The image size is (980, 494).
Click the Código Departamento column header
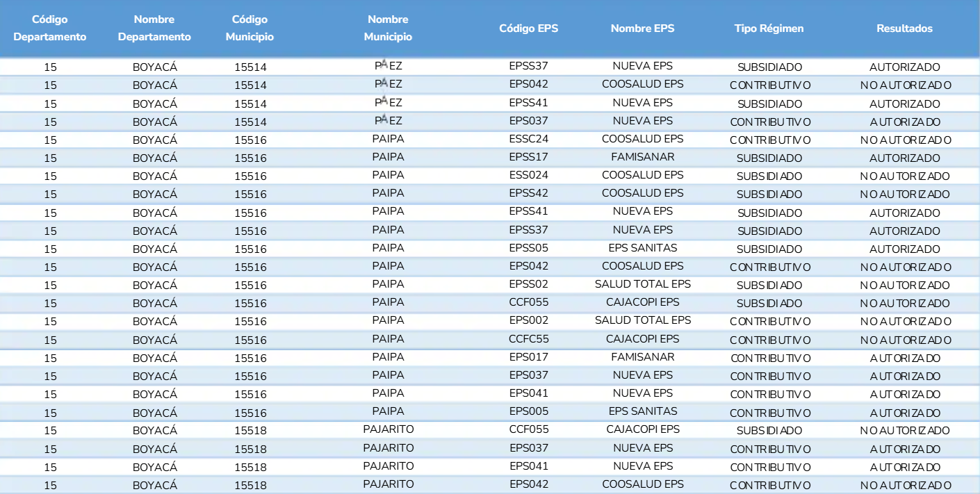50,28
